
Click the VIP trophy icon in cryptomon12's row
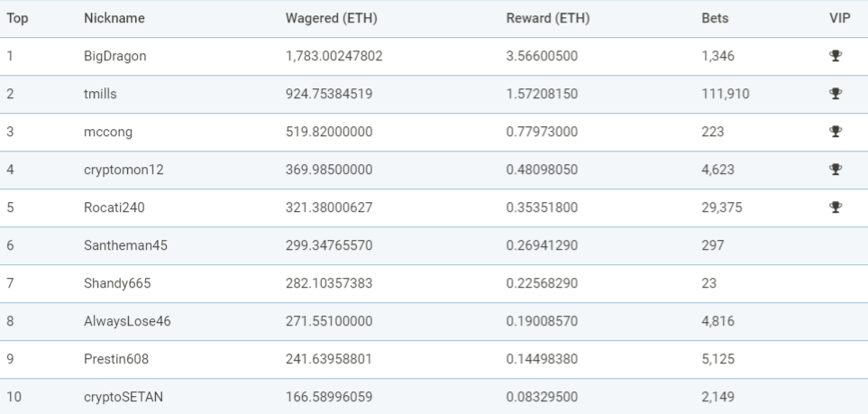coord(836,170)
